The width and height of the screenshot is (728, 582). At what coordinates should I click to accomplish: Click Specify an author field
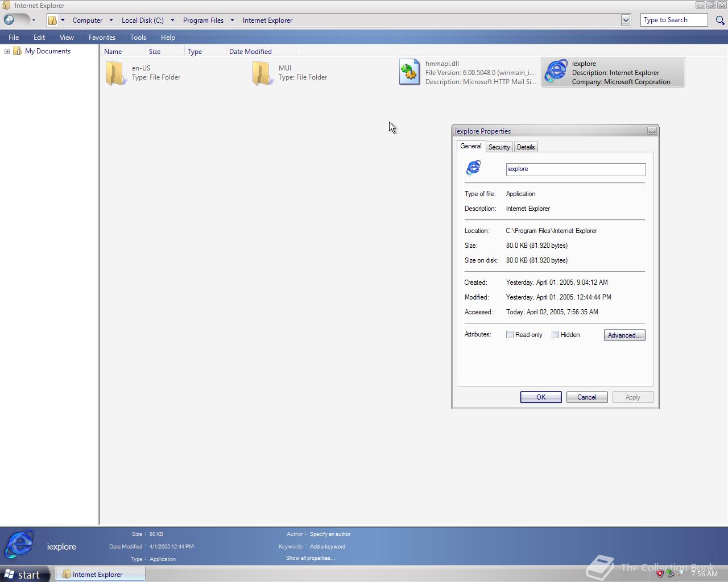click(330, 534)
